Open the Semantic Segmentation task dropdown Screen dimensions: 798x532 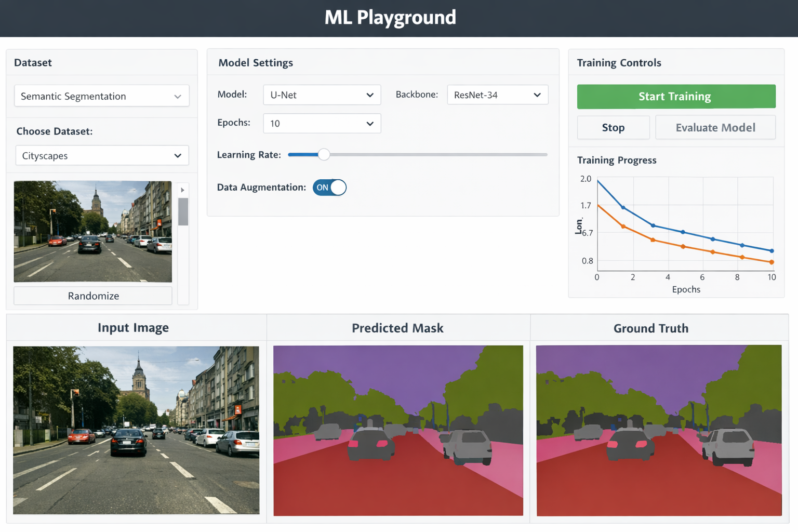tap(101, 96)
